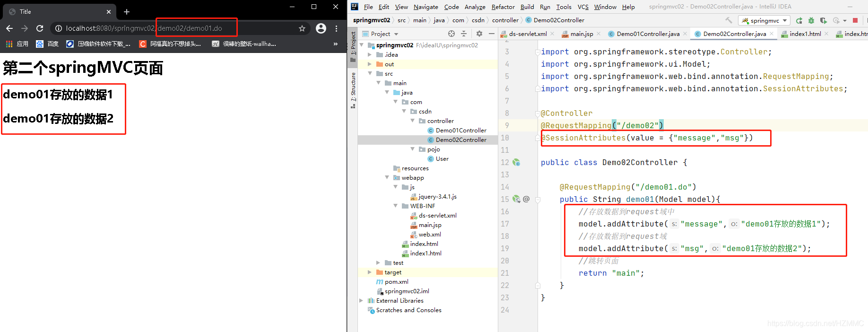The width and height of the screenshot is (868, 332).
Task: Open the Refactor menu
Action: [x=503, y=7]
